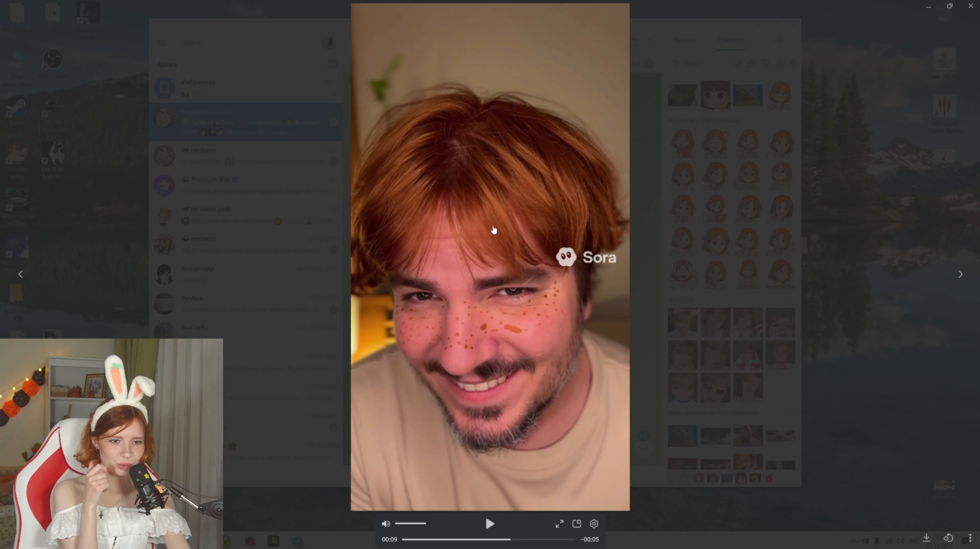Viewport: 980px width, 549px height.
Task: Rotate the media with rotate icon
Action: (948, 538)
